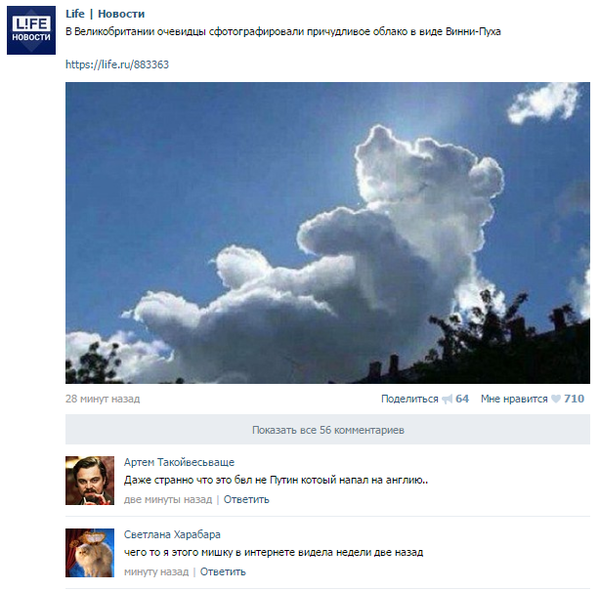The height and width of the screenshot is (591, 600).
Task: Click the Поделиться button
Action: click(x=409, y=399)
